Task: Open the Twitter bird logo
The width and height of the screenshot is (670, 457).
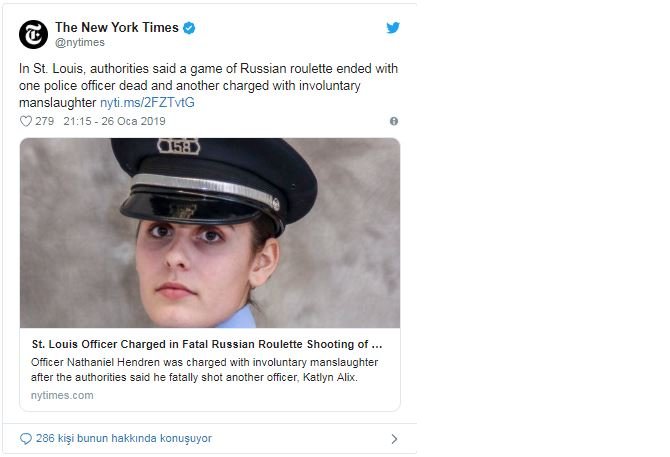Action: coord(393,28)
